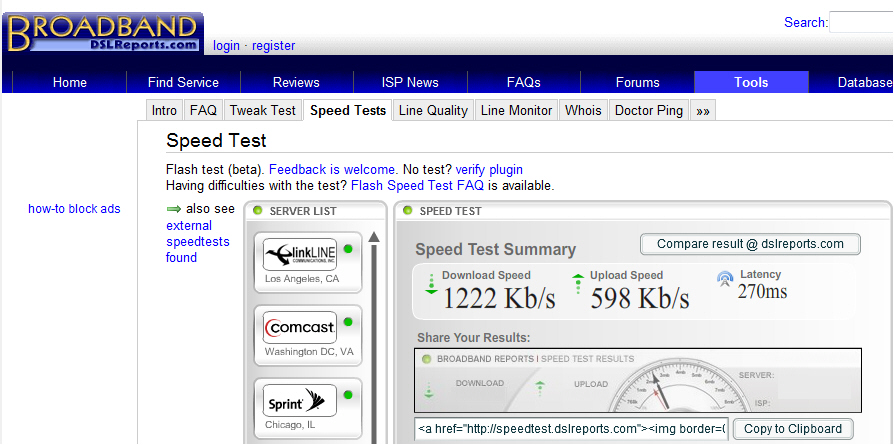Image resolution: width=894 pixels, height=445 pixels.
Task: Switch to the FAQ sub-tab
Action: (204, 111)
